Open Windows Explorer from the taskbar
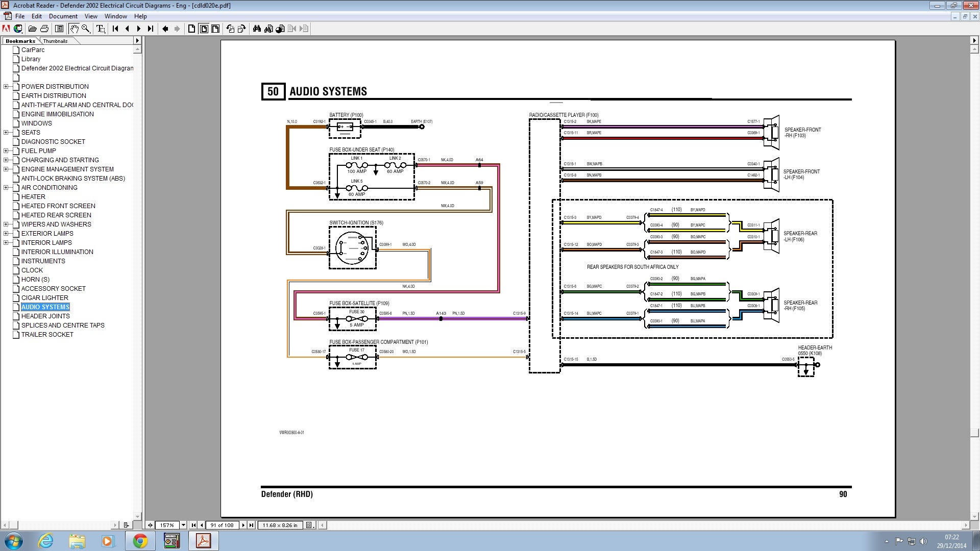Image resolution: width=980 pixels, height=551 pixels. coord(77,541)
